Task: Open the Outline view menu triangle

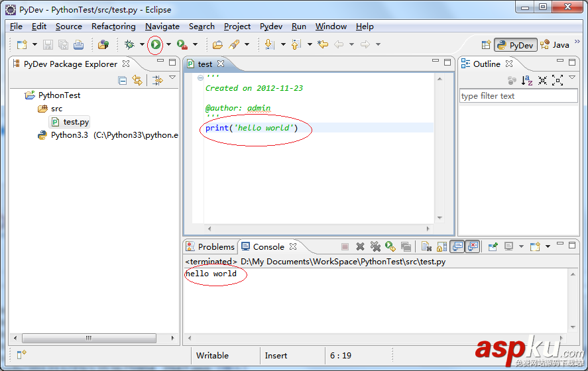Action: click(x=572, y=78)
